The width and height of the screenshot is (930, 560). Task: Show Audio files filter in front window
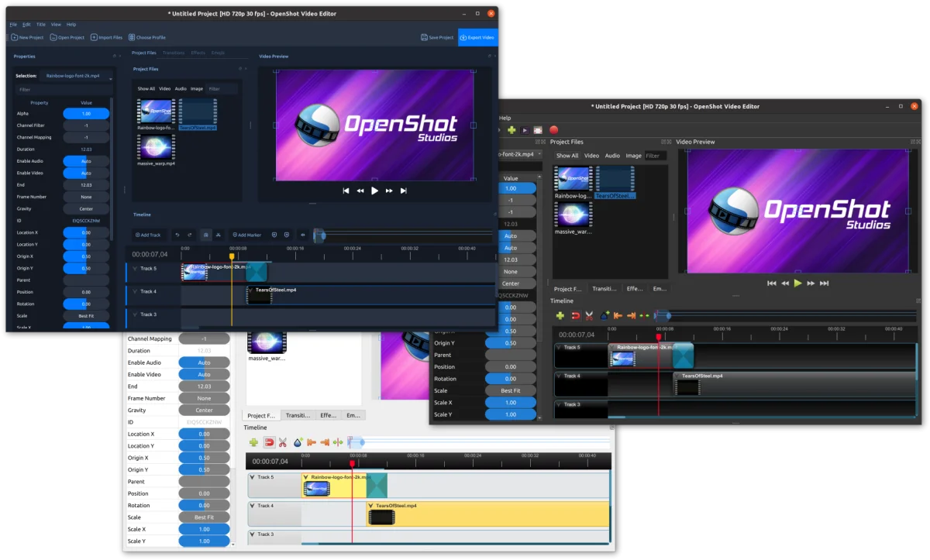coord(181,89)
